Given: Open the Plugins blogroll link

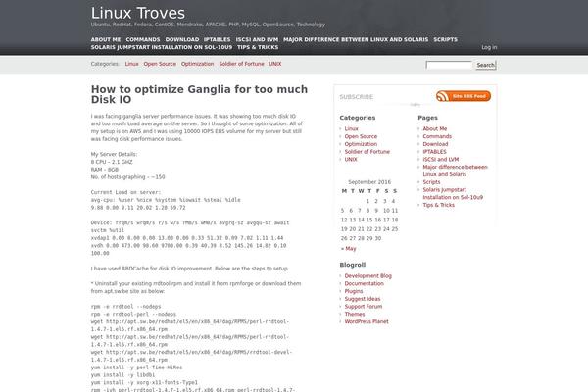Looking at the screenshot, I should coord(354,291).
